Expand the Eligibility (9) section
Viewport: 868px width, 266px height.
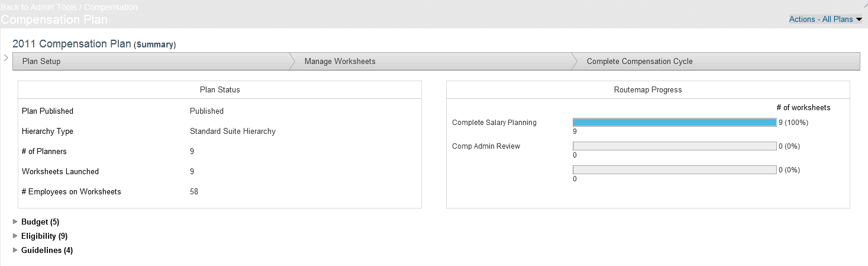coord(44,236)
